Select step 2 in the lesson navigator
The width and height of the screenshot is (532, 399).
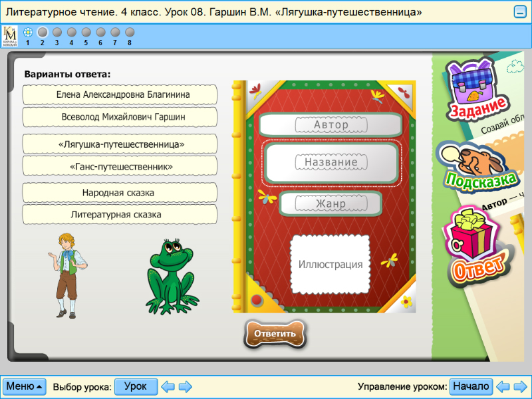coord(43,31)
